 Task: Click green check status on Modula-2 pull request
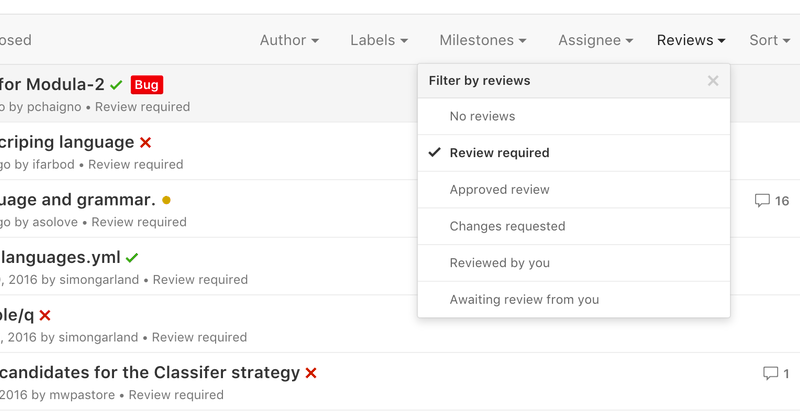pyautogui.click(x=116, y=85)
